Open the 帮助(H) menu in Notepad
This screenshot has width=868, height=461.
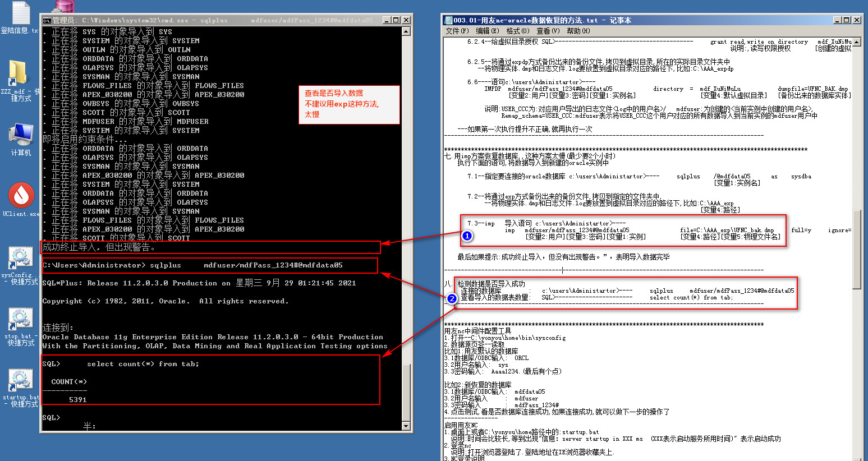578,31
